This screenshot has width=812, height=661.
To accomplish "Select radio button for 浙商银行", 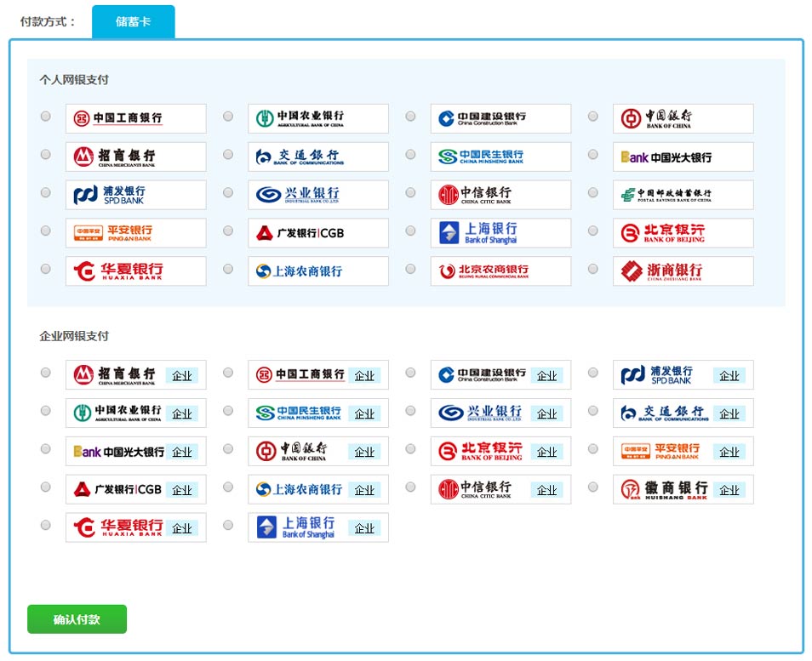I will [x=593, y=269].
